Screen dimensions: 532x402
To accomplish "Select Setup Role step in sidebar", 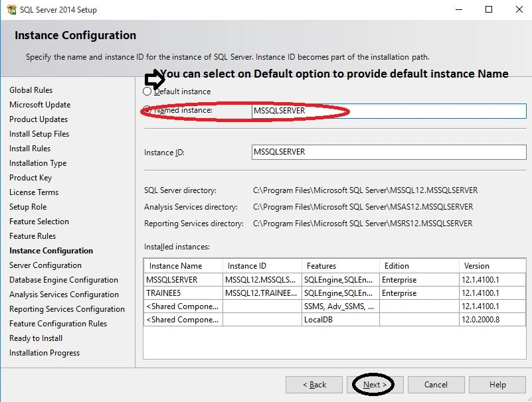I will tap(28, 207).
